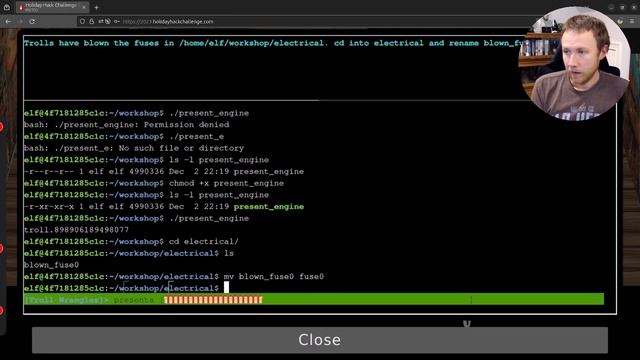Open the site permissions icon in the address bar

click(104, 21)
